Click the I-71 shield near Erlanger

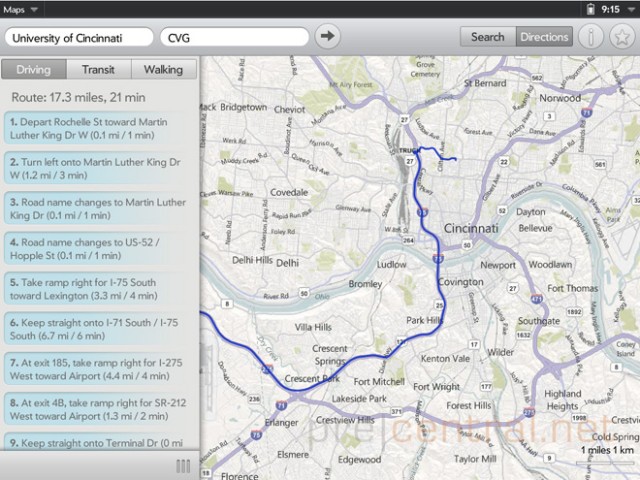281,405
